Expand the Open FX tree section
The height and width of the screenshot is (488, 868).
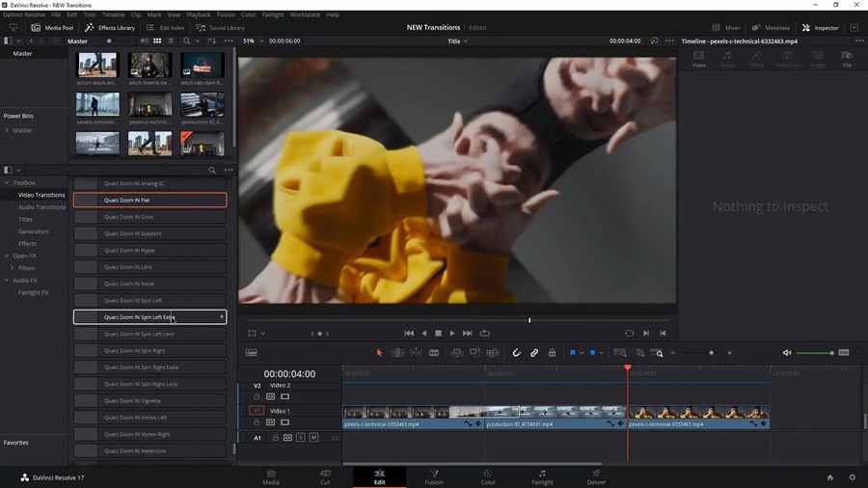tap(7, 256)
